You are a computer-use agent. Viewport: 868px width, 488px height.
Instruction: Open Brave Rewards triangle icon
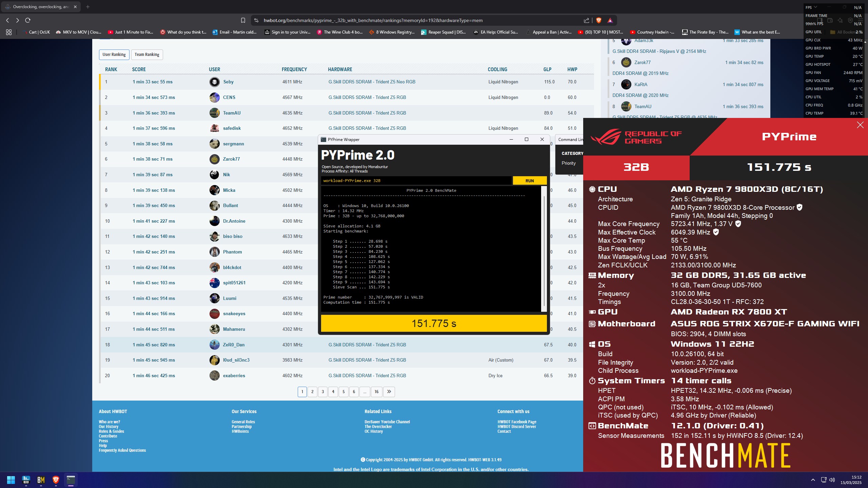[x=610, y=20]
